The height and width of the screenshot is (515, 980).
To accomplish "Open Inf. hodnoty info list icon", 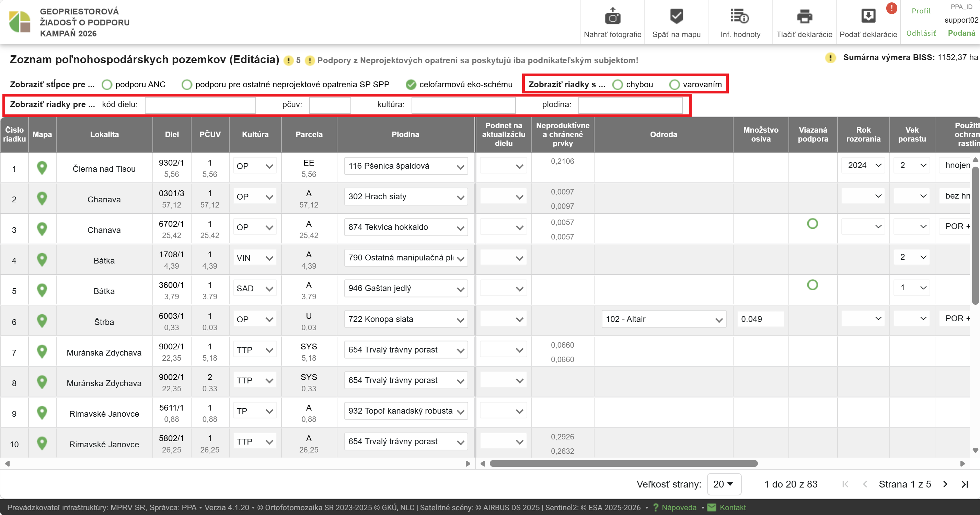I will pos(739,17).
